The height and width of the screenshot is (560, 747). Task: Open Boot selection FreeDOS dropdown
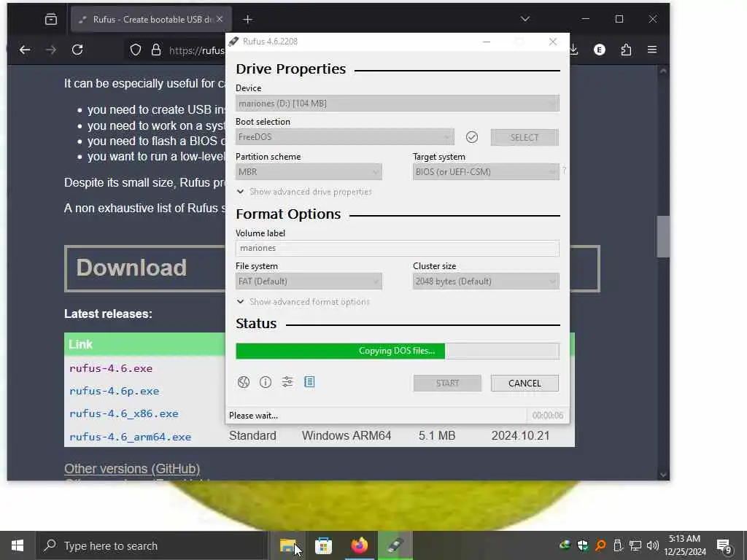(345, 137)
